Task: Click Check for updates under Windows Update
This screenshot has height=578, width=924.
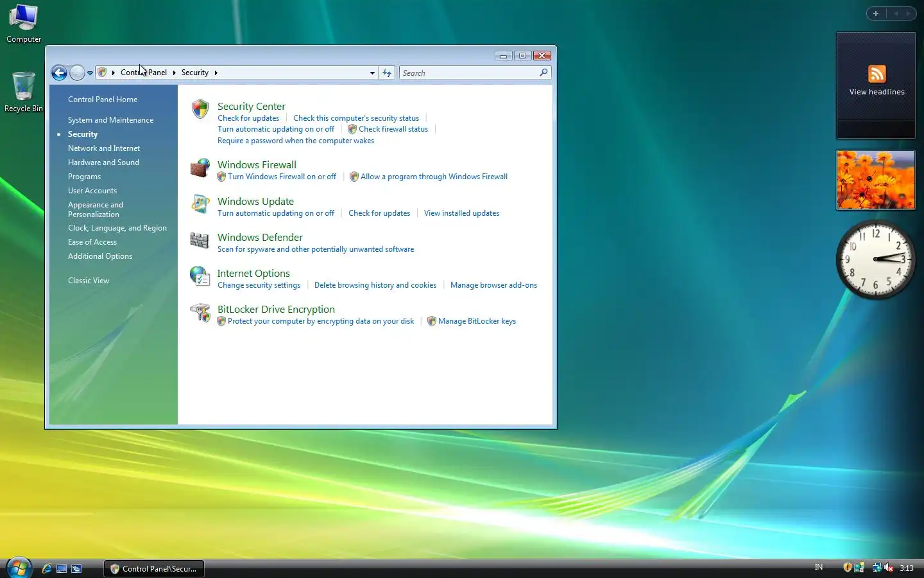Action: coord(379,213)
